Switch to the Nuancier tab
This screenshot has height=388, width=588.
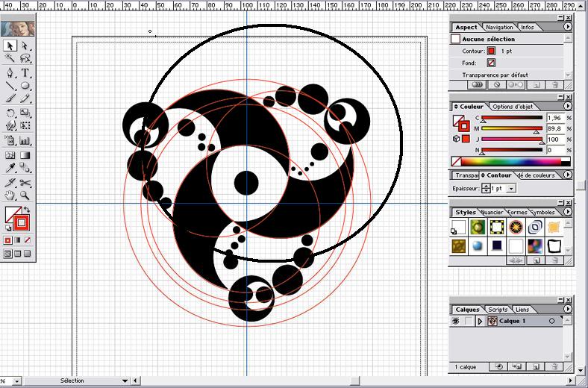click(x=492, y=212)
